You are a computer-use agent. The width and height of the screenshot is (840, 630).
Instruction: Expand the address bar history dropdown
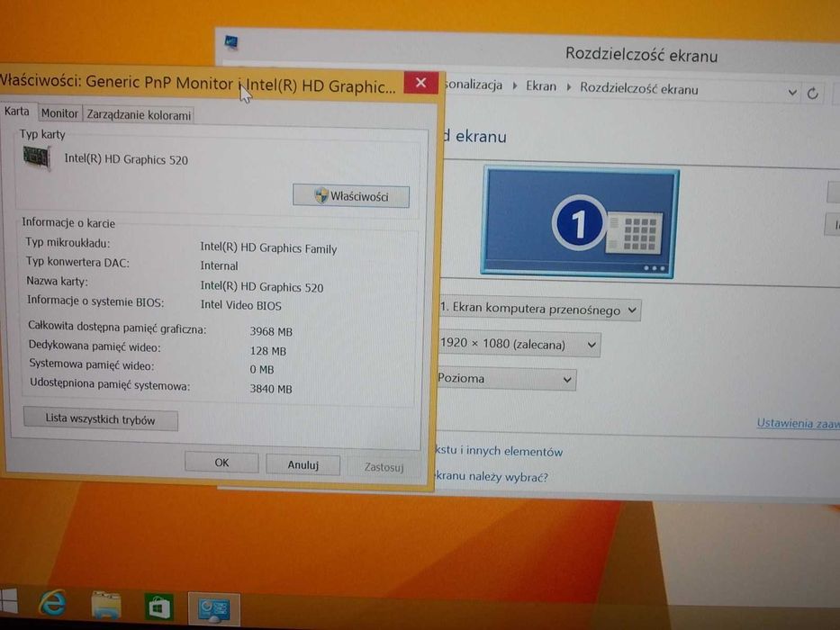tap(792, 93)
